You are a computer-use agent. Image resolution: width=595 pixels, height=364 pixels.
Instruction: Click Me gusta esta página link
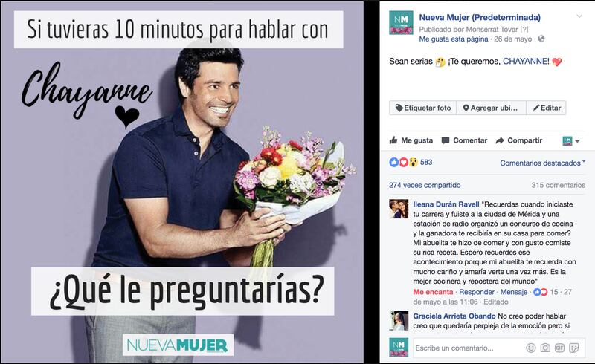[x=454, y=39]
